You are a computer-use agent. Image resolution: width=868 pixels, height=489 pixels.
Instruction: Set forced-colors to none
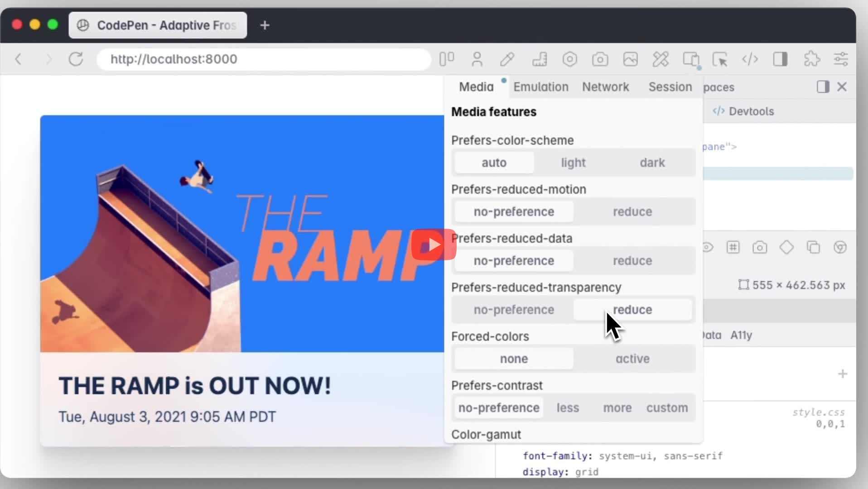click(x=514, y=359)
